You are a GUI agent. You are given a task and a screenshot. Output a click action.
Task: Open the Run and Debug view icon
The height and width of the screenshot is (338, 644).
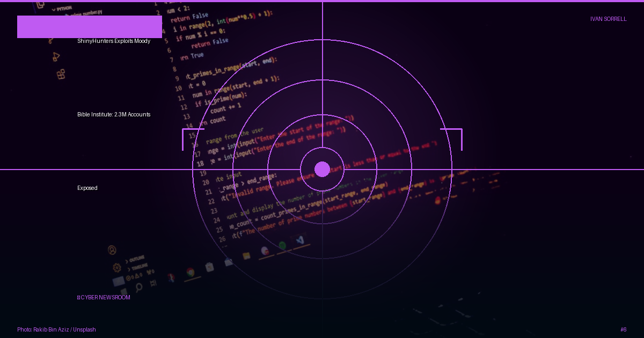click(56, 57)
